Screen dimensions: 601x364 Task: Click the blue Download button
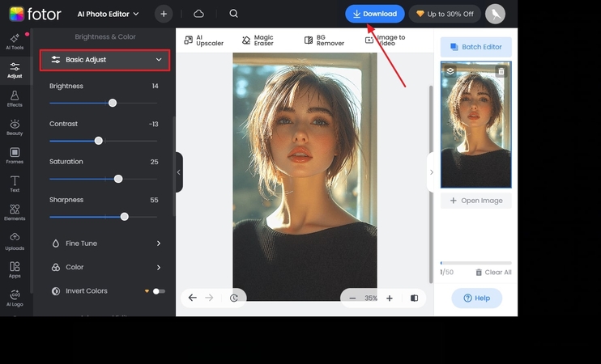pos(374,14)
